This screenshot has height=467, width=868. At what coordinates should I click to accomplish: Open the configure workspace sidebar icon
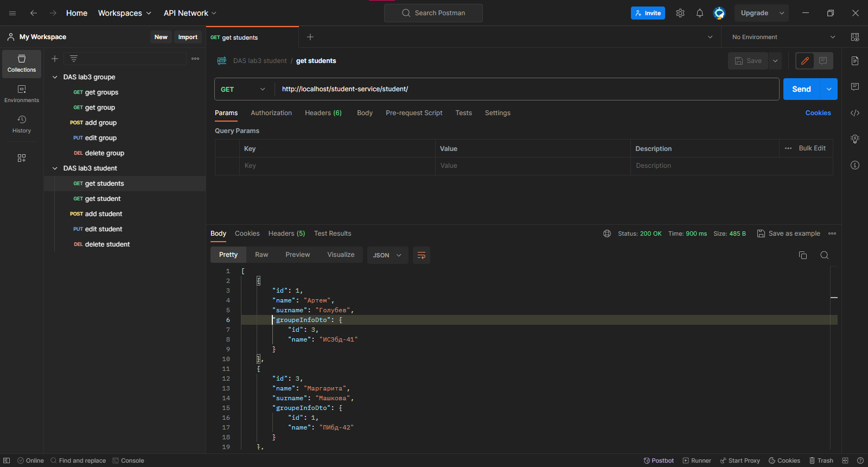tap(22, 158)
